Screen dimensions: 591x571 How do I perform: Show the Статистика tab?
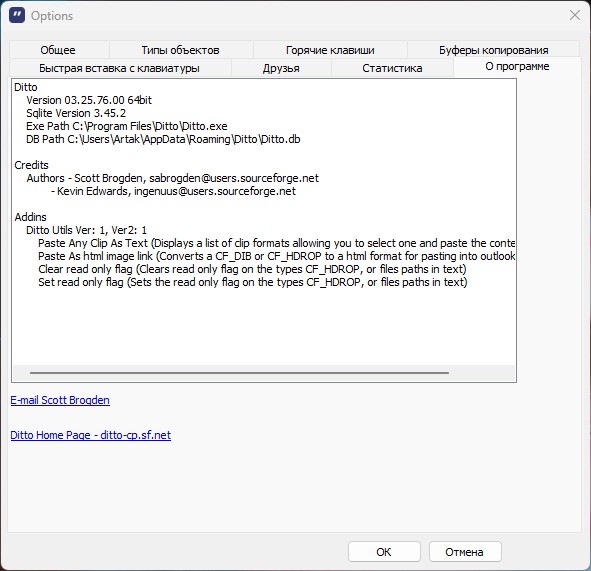coord(392,68)
